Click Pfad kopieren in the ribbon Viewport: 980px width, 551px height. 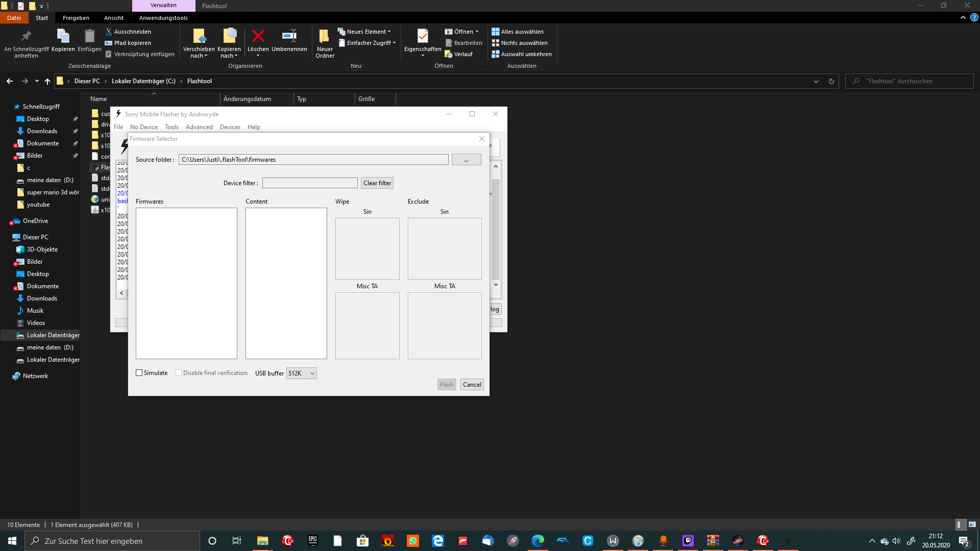(128, 43)
